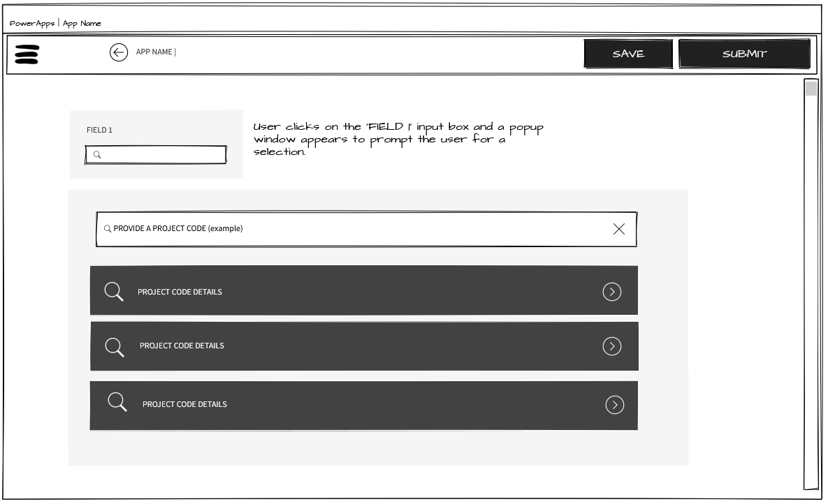The image size is (828, 504).
Task: Open the second result via its chevron arrow
Action: click(x=611, y=346)
